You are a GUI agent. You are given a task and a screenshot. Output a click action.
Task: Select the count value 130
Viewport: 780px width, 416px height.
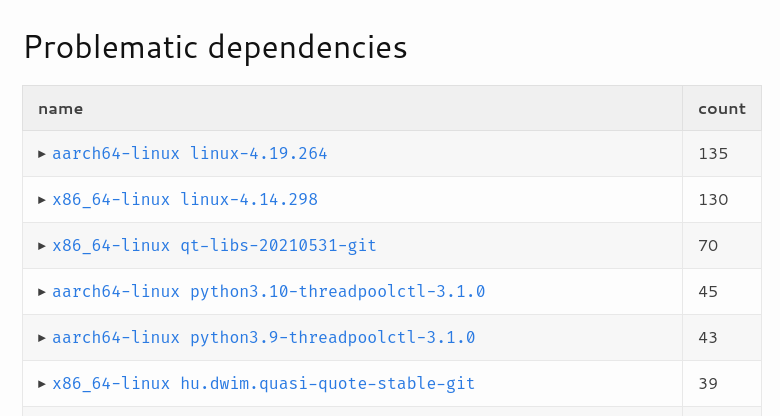coord(713,200)
